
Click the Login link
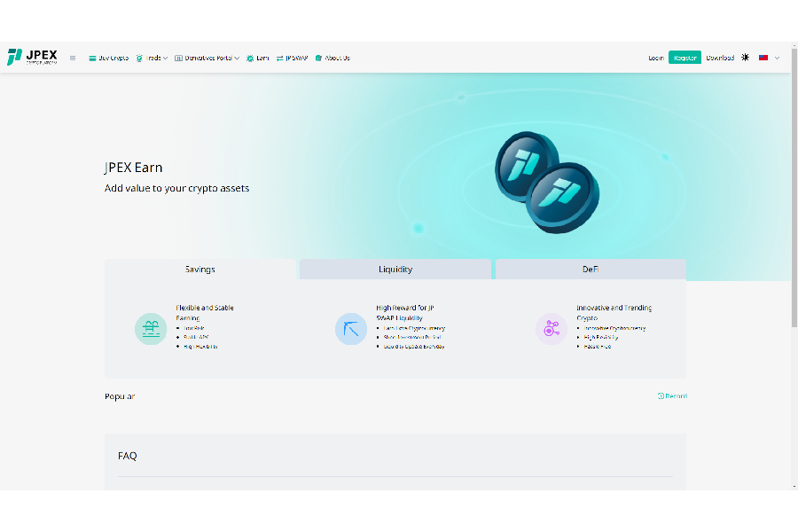pos(656,58)
